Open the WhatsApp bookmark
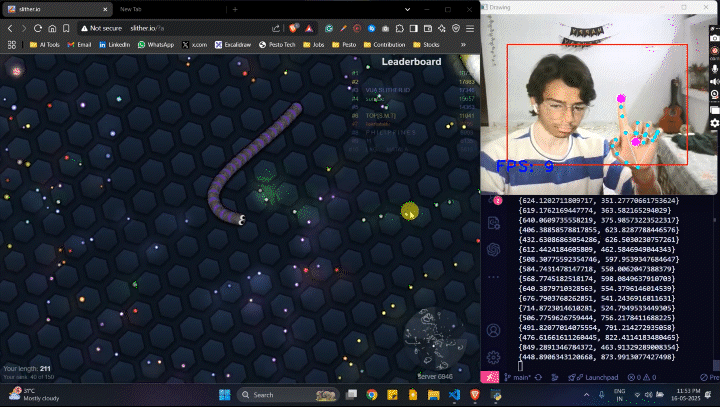The width and height of the screenshot is (720, 407). pyautogui.click(x=156, y=45)
